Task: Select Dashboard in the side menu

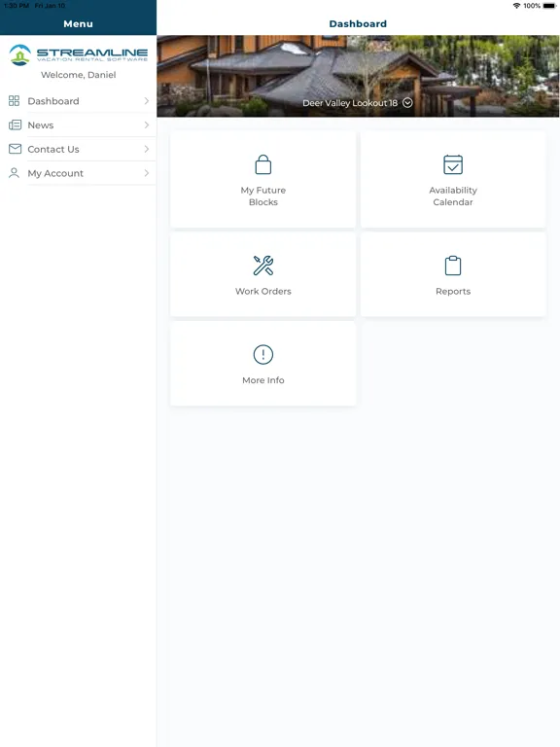Action: (x=78, y=100)
